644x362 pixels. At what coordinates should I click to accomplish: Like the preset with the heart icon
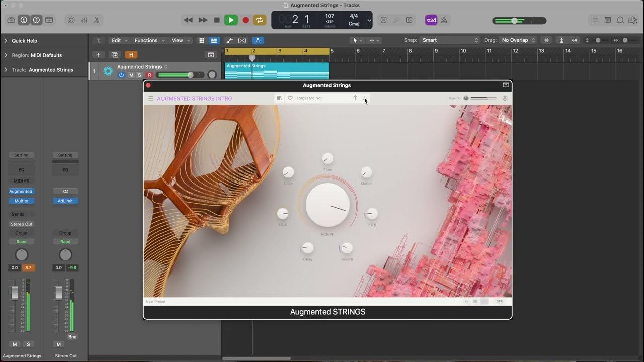(x=290, y=98)
